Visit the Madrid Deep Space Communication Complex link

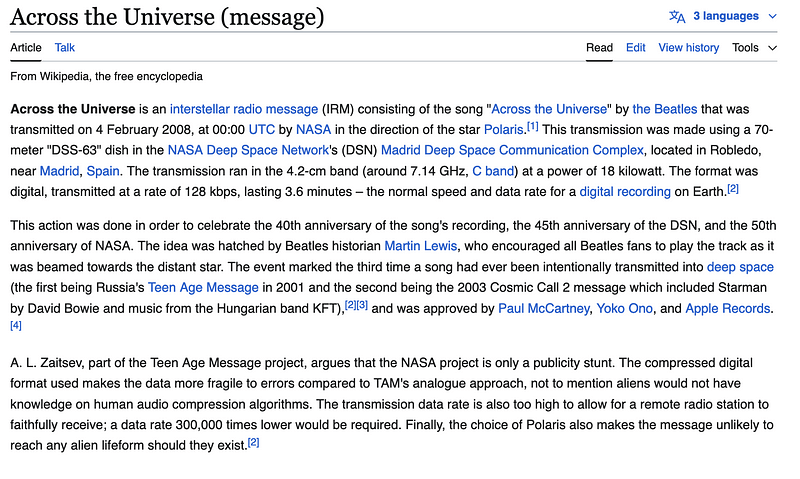tap(490, 150)
